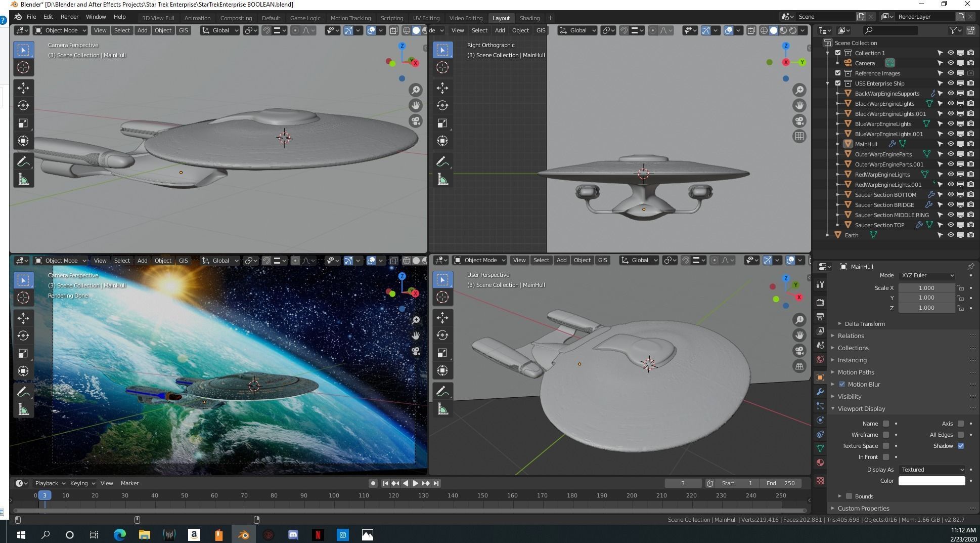The width and height of the screenshot is (980, 543).
Task: Open the Render menu
Action: (x=69, y=17)
